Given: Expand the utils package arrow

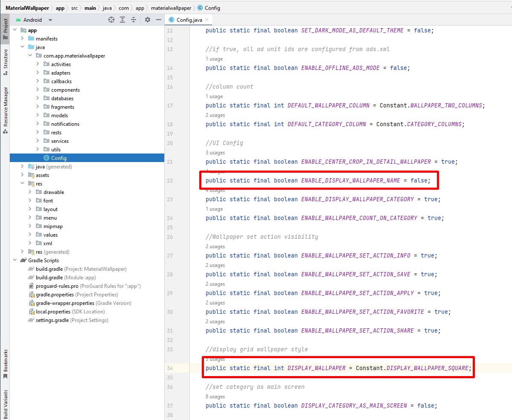Looking at the screenshot, I should 38,150.
